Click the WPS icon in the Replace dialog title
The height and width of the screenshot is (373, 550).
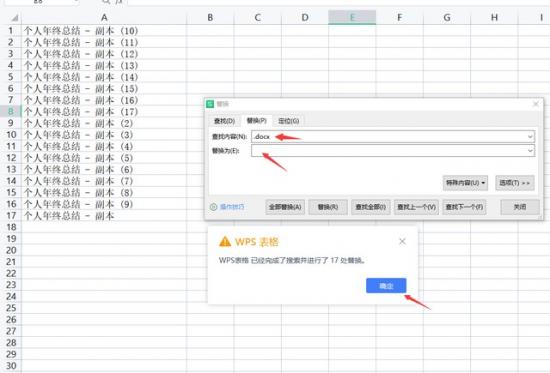210,104
